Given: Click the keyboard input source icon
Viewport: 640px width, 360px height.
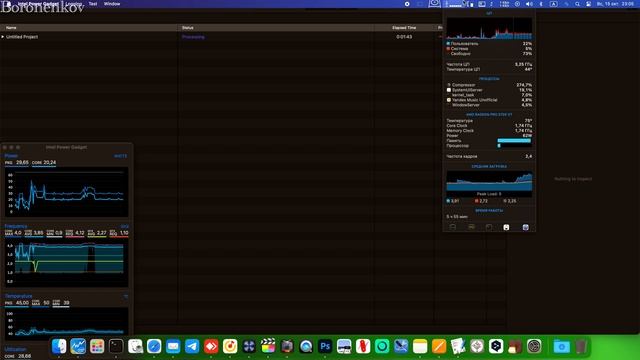Looking at the screenshot, I should 553,4.
